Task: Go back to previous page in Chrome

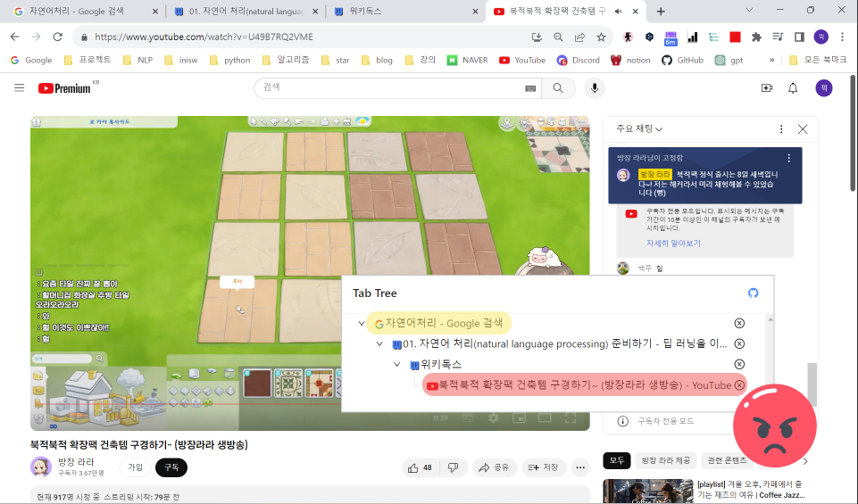Action: coord(15,37)
